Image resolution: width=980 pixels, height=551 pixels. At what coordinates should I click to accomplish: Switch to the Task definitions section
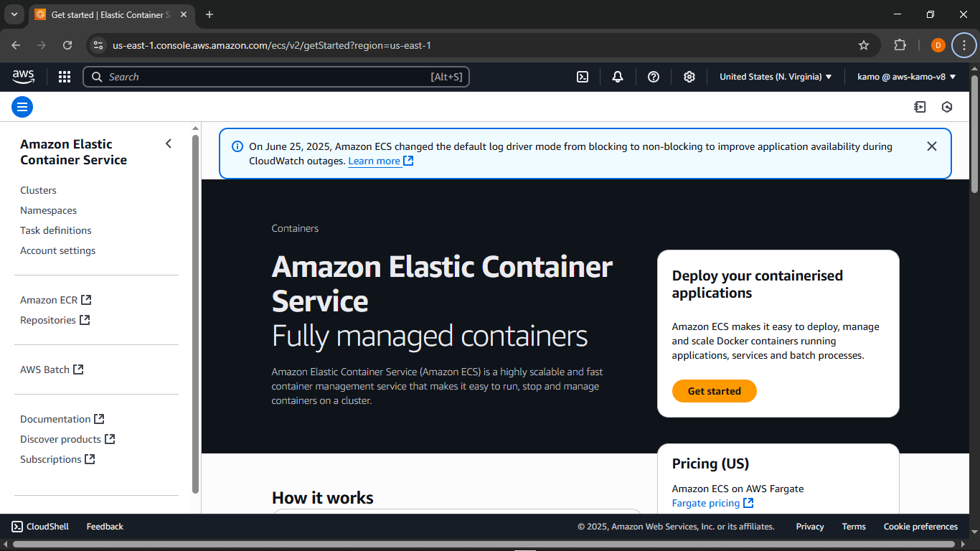(x=55, y=230)
